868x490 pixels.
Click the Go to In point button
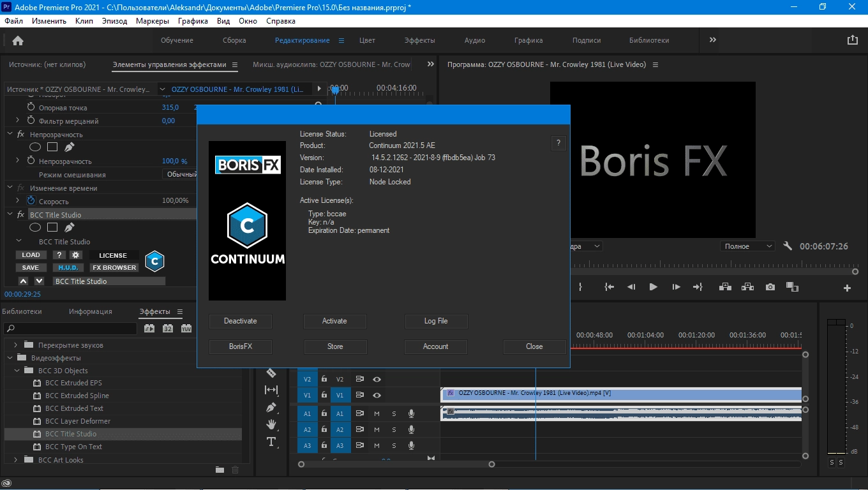tap(610, 287)
